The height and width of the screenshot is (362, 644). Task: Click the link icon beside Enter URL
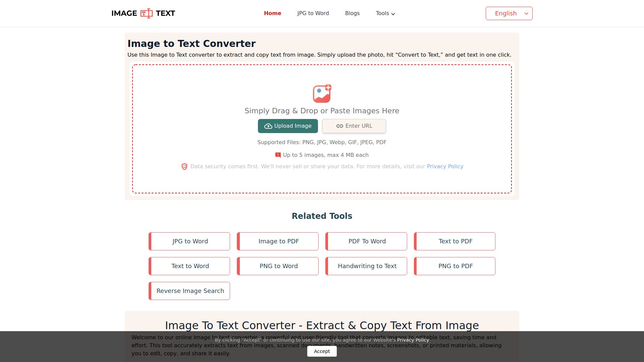point(339,126)
